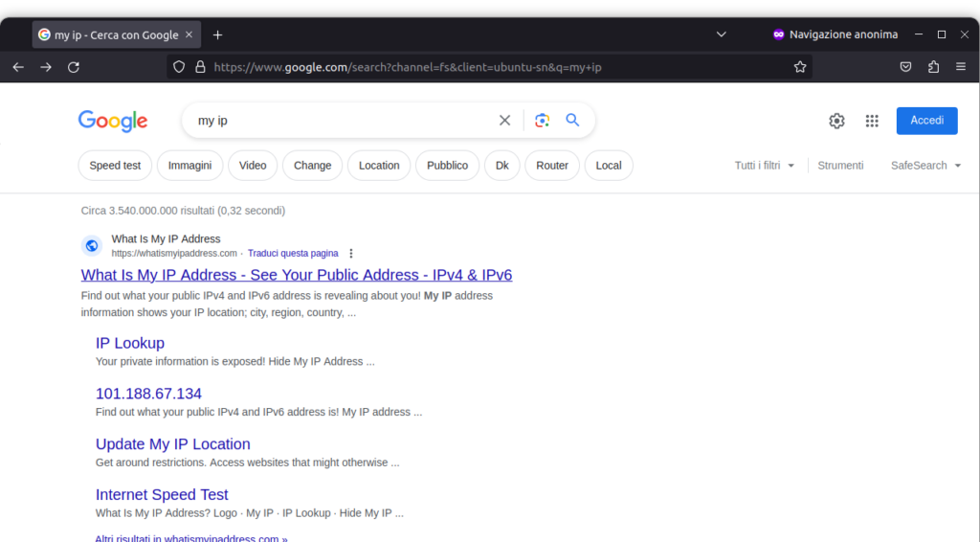Viewport: 980px width, 542px height.
Task: Open the Update My IP Location sitelink
Action: (173, 444)
